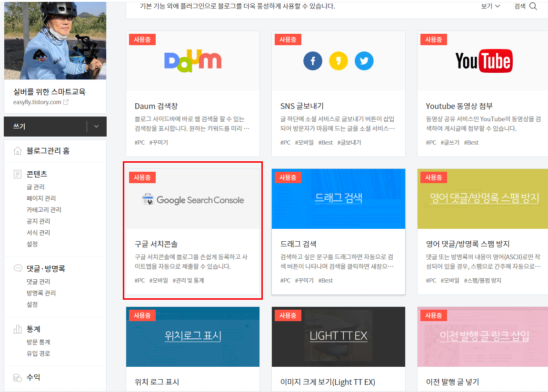Click the 콘텐츠 document icon

point(18,174)
